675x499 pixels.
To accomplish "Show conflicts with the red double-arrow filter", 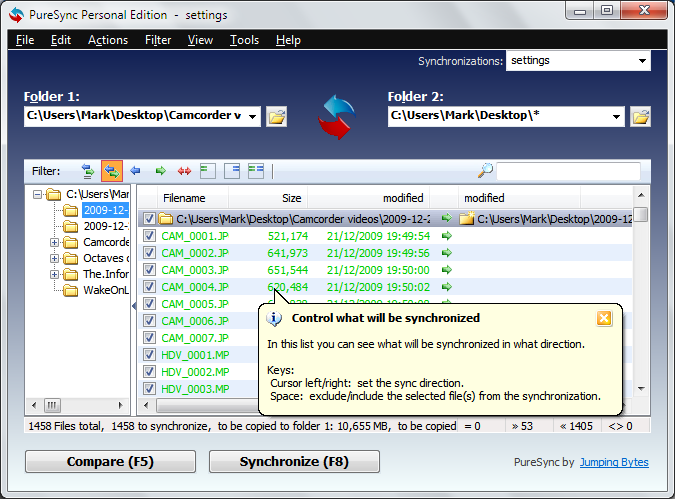I will tap(184, 171).
